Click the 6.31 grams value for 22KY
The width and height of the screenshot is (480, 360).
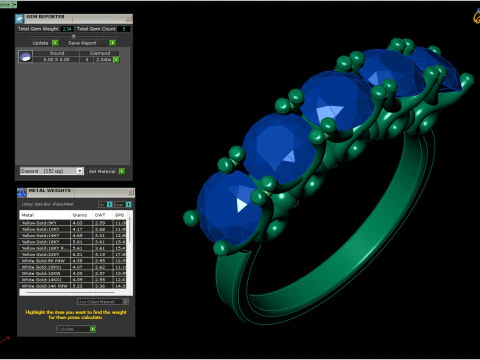(x=81, y=254)
